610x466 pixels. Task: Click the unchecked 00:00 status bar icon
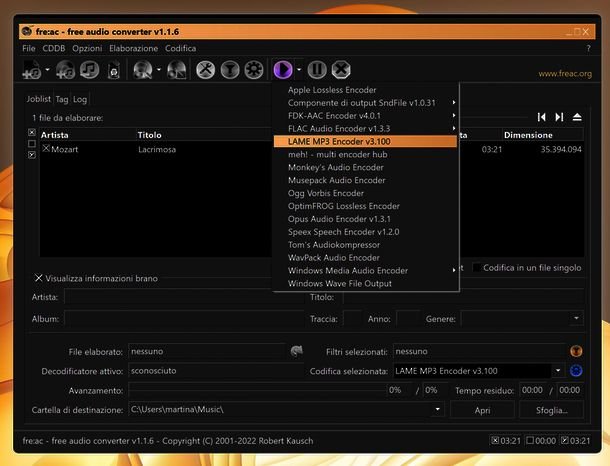coord(530,440)
